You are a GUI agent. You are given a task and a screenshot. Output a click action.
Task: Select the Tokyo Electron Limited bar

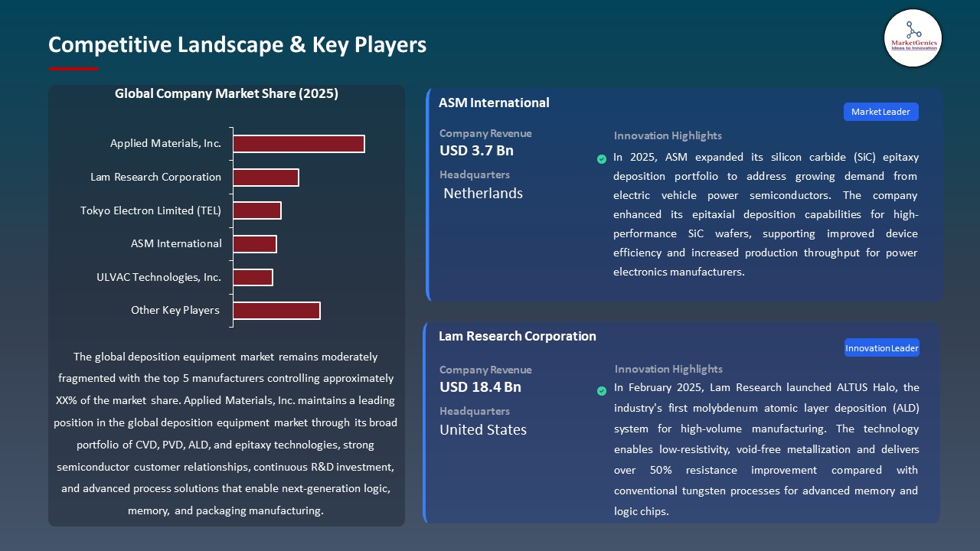[257, 210]
